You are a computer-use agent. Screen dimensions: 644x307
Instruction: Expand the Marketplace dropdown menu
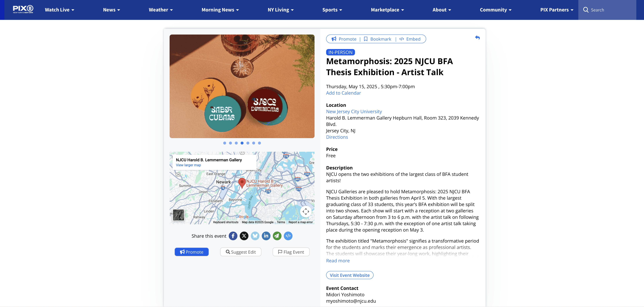coord(387,10)
